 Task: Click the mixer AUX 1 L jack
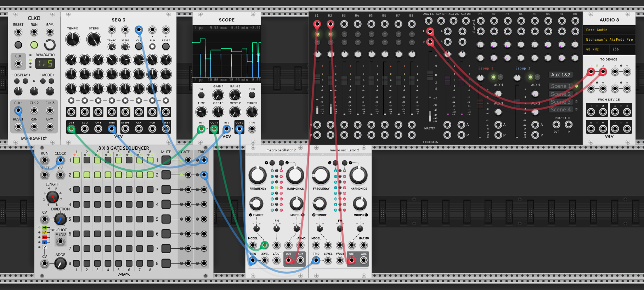tap(429, 21)
